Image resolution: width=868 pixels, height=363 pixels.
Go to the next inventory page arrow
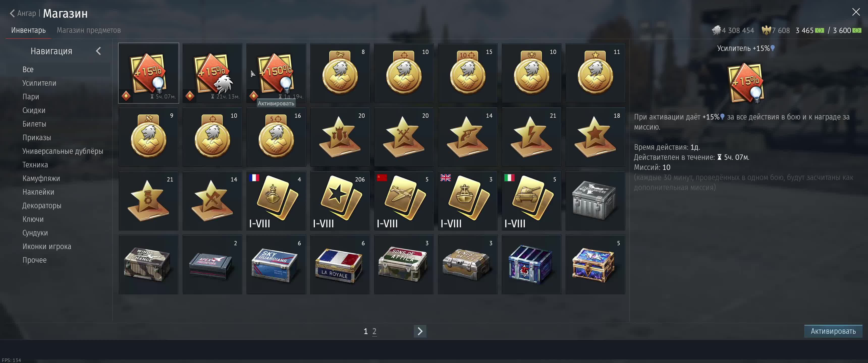(x=420, y=331)
